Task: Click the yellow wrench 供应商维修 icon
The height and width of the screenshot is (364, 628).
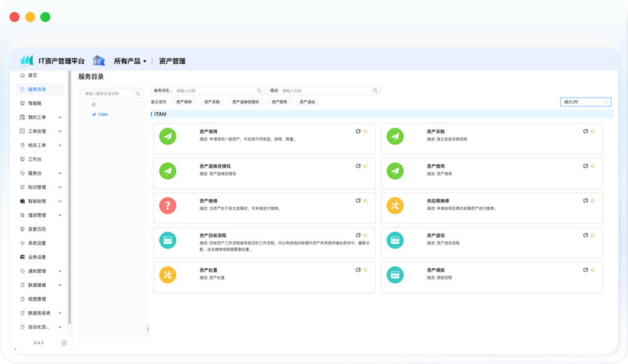Action: pos(394,205)
